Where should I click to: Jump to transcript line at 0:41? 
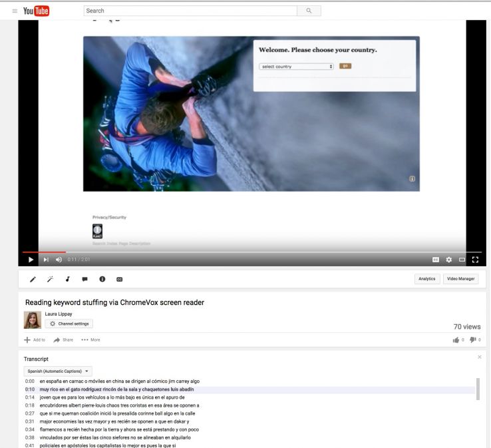(x=250, y=445)
